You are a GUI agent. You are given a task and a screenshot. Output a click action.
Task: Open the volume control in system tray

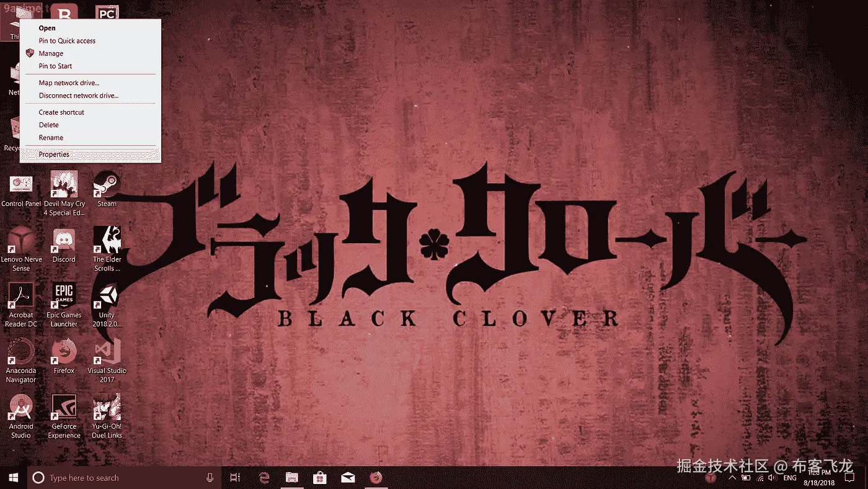[x=772, y=478]
